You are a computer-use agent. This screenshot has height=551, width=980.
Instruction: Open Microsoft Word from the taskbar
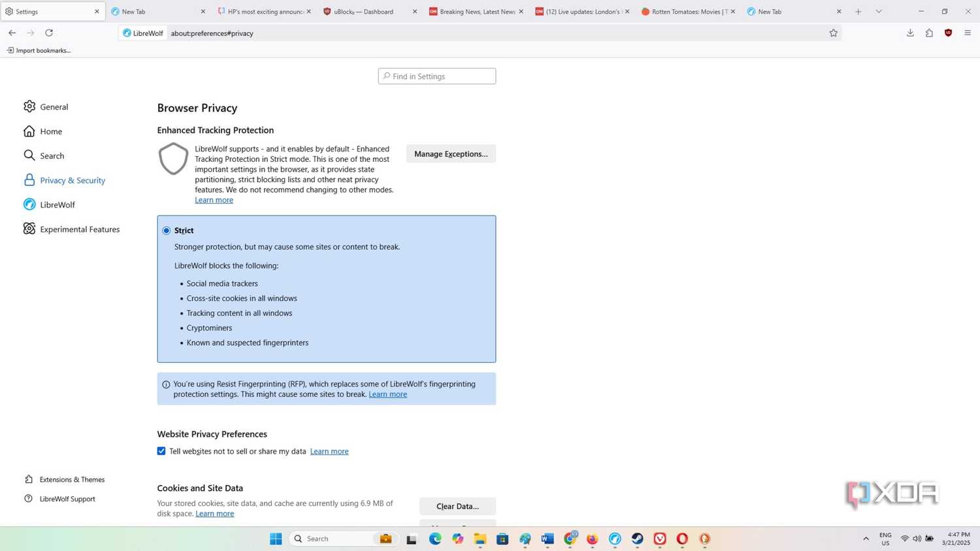(547, 539)
